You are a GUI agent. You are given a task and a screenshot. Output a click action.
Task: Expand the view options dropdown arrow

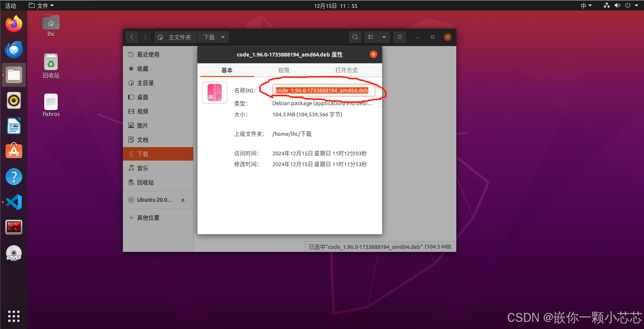[x=384, y=37]
